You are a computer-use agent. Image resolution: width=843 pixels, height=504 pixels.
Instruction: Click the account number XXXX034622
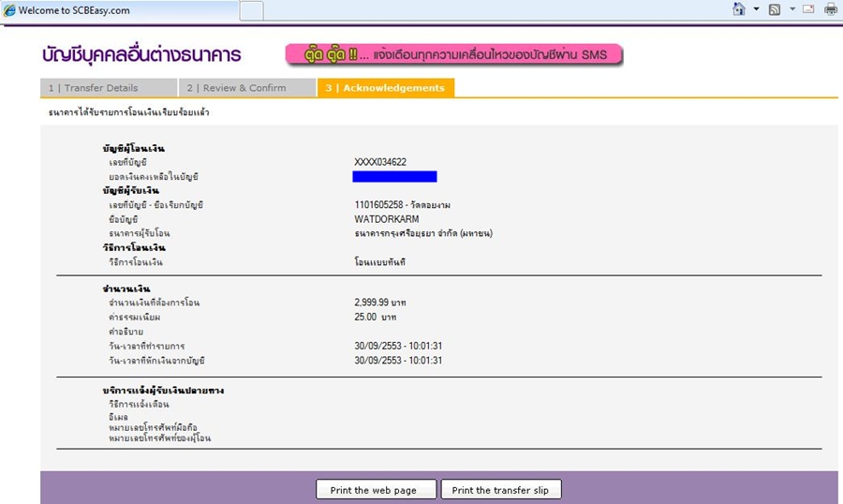(x=380, y=162)
